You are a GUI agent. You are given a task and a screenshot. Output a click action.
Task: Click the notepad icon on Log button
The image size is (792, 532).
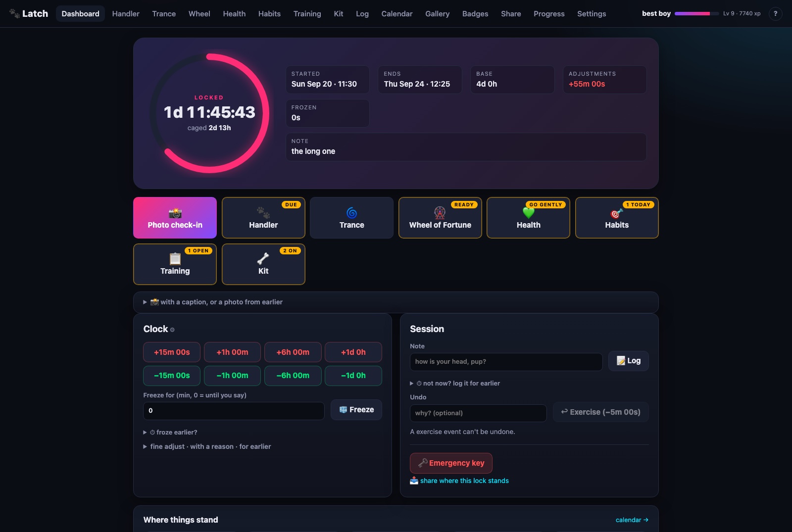(621, 361)
